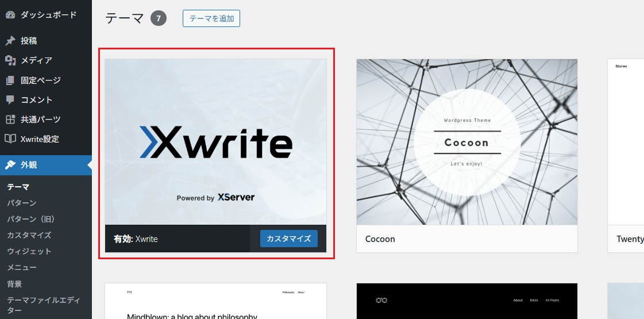Go to パターン（旧） in sidebar
This screenshot has height=319, width=644.
(31, 219)
